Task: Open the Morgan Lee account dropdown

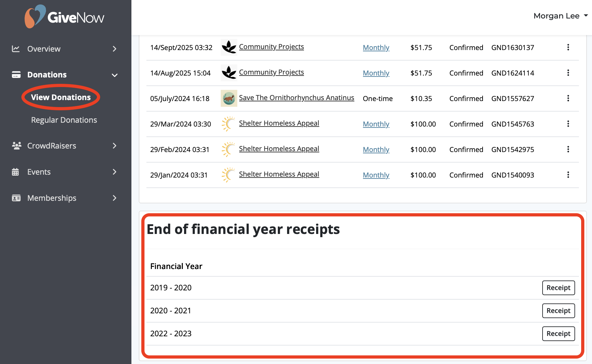Action: coord(560,16)
